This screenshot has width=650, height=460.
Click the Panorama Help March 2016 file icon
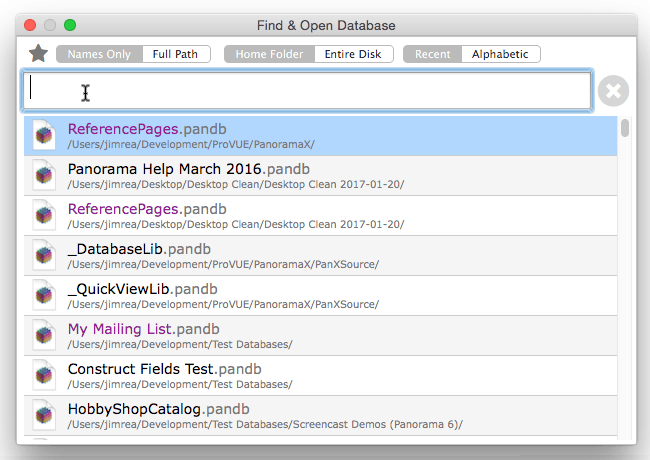[x=43, y=175]
